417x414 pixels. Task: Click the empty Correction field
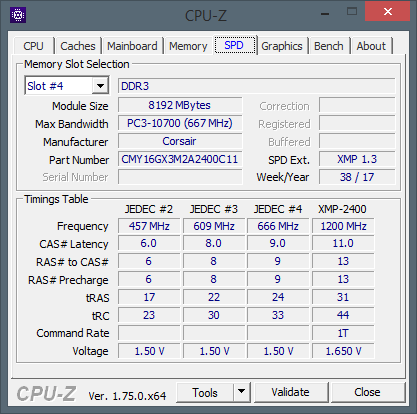click(357, 105)
